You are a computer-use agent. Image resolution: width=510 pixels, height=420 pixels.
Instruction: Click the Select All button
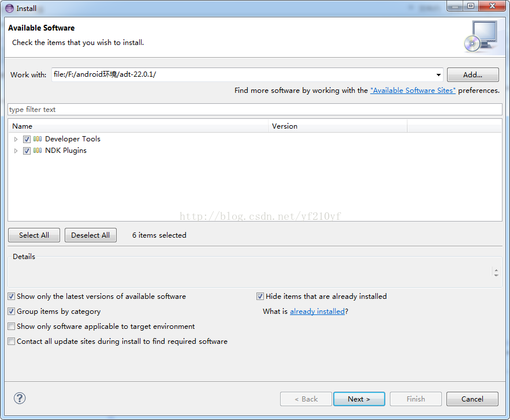pyautogui.click(x=34, y=235)
